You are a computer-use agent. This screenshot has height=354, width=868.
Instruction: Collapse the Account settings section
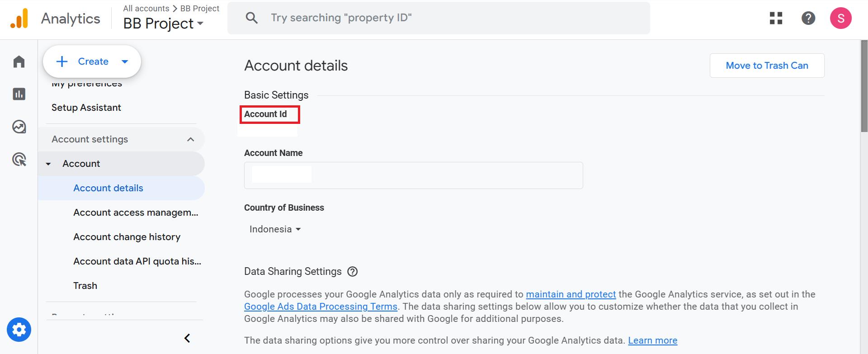(x=190, y=139)
